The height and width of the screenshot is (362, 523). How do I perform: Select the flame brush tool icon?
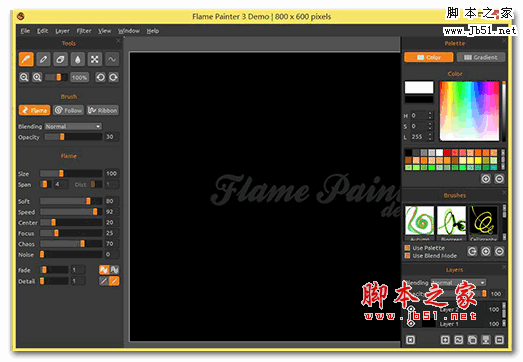click(26, 59)
